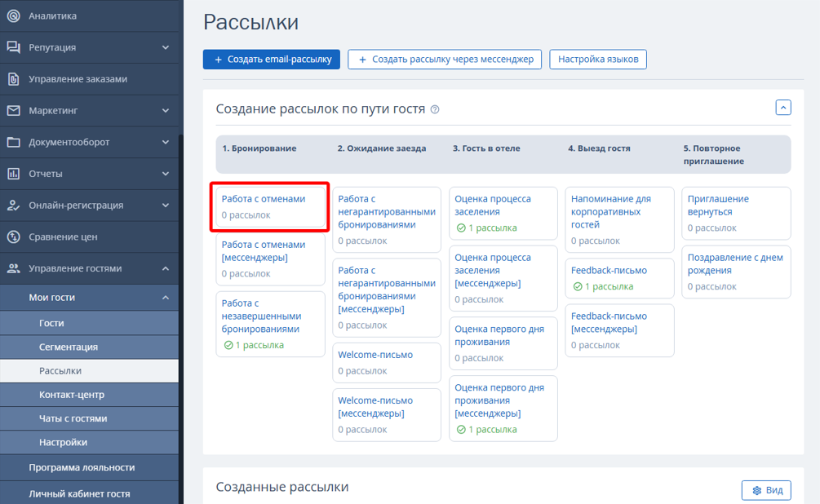The height and width of the screenshot is (504, 820).
Task: Click the online registration person icon
Action: pyautogui.click(x=13, y=206)
